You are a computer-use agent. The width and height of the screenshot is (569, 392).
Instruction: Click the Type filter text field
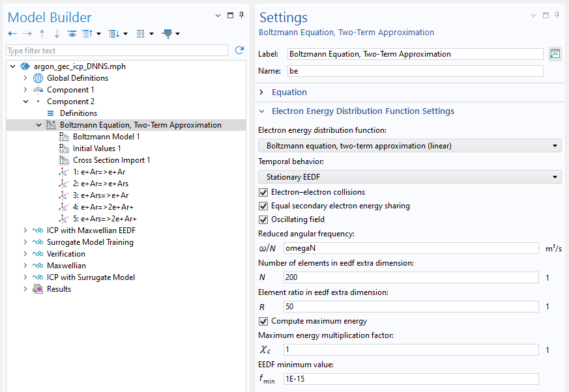click(117, 51)
